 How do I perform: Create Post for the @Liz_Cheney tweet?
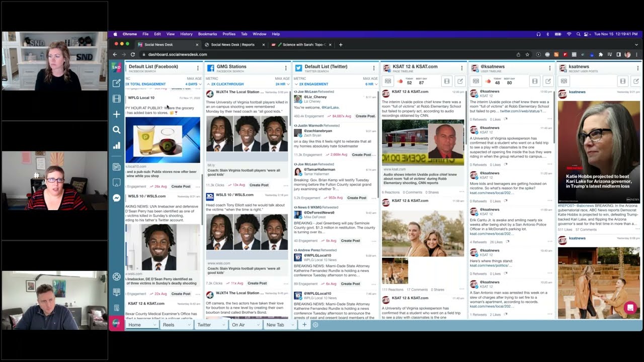pyautogui.click(x=365, y=116)
